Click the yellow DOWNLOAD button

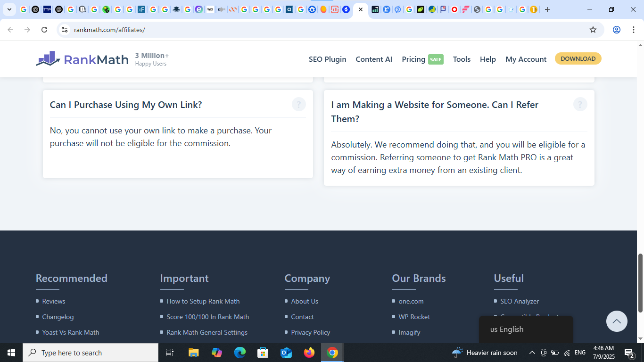pyautogui.click(x=578, y=59)
